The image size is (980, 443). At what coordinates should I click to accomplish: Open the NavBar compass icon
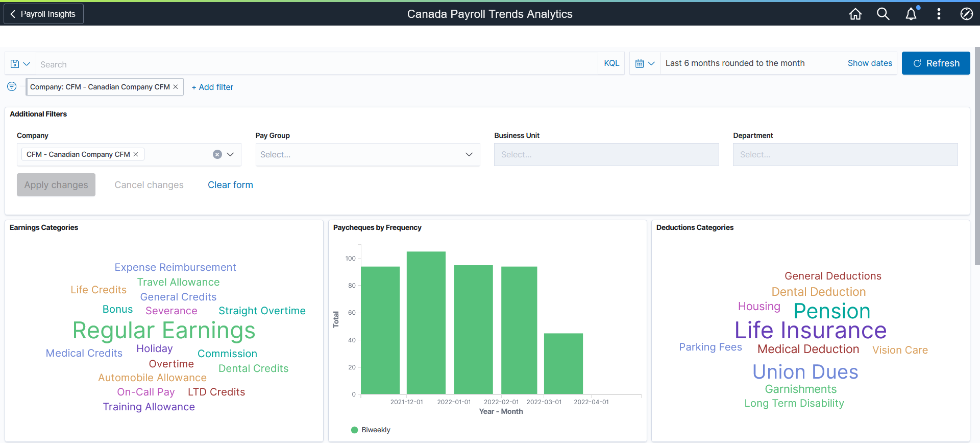(x=966, y=14)
